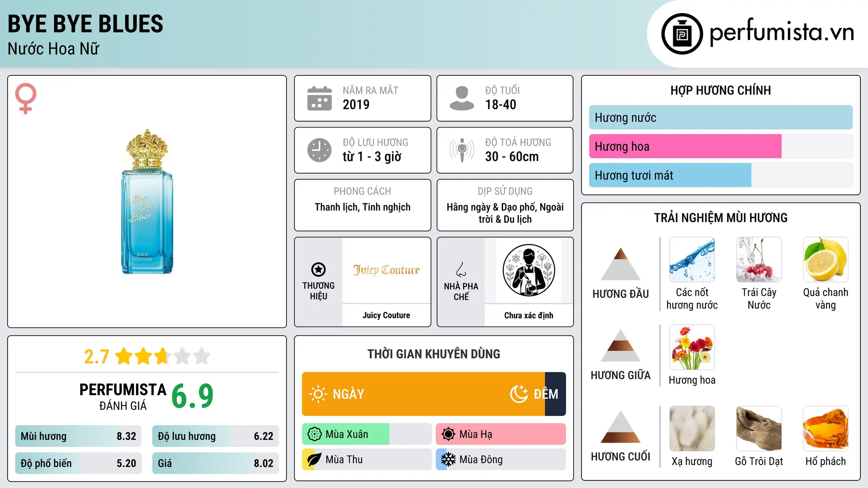Select the Quả chanh vàng lemon thumbnail
The height and width of the screenshot is (488, 868).
(x=826, y=260)
